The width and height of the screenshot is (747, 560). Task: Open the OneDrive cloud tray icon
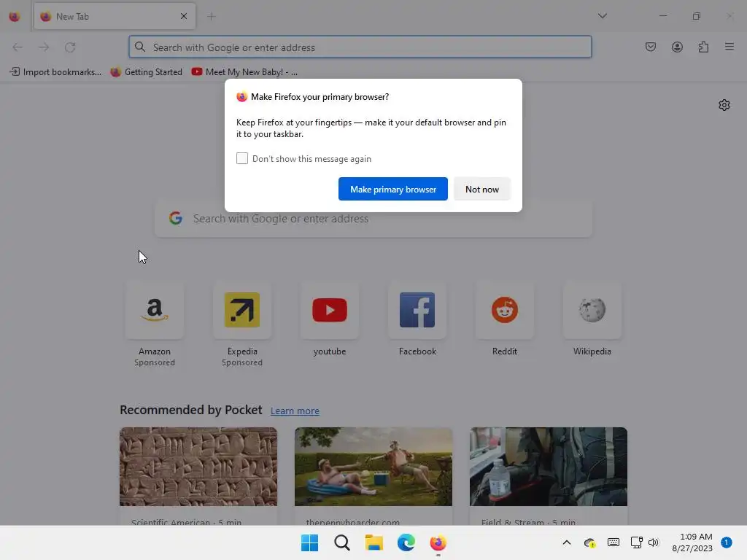pos(589,542)
